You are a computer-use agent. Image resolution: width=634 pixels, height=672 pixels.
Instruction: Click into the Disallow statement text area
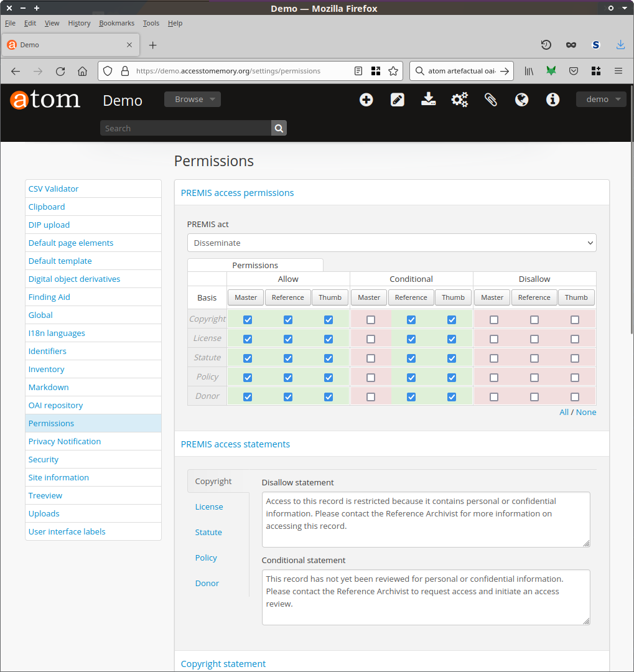click(426, 519)
